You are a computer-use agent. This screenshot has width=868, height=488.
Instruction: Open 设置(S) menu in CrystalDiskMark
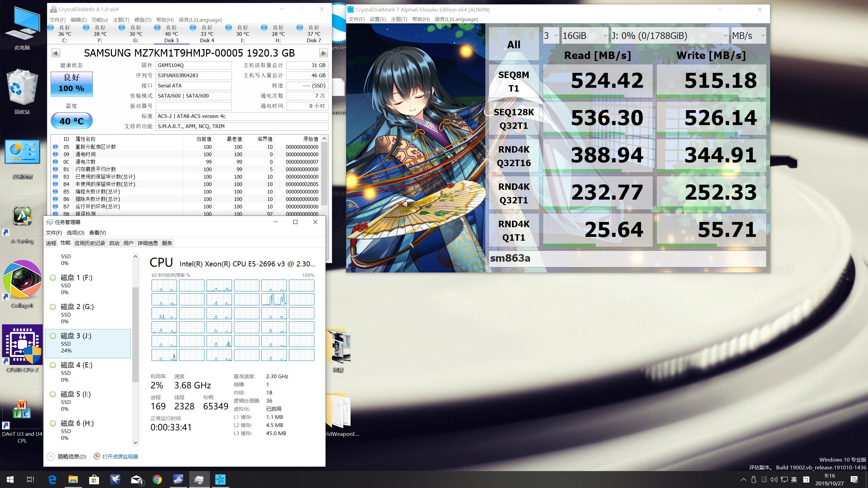pyautogui.click(x=378, y=19)
